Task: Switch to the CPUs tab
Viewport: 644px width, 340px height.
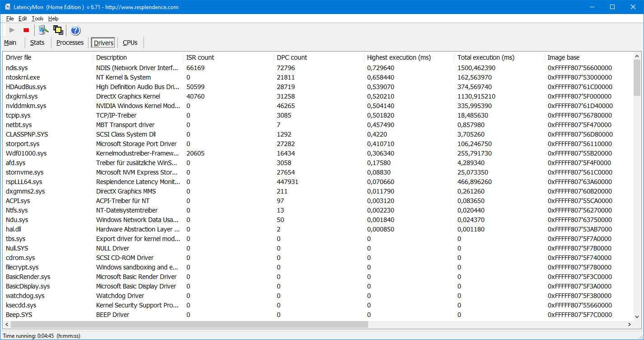Action: 130,42
